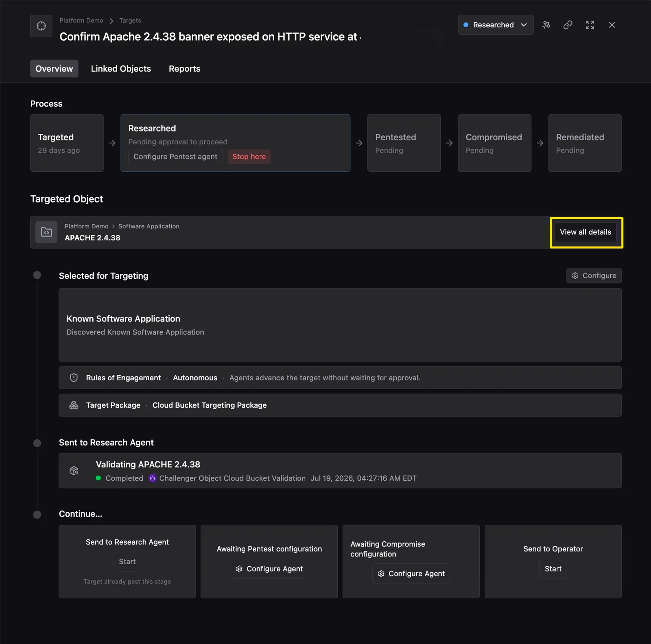Click Configure Agent for Compromise configuration
Screen dimensions: 651x644
tap(411, 574)
